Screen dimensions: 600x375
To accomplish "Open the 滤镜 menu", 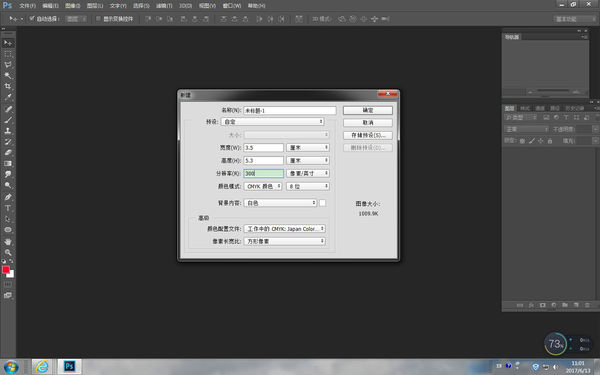I will tap(164, 6).
